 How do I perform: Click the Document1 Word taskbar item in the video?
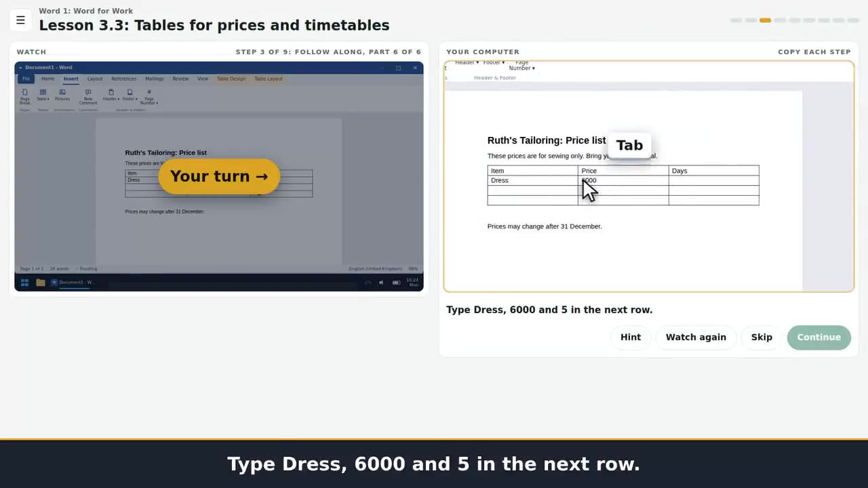pyautogui.click(x=74, y=282)
